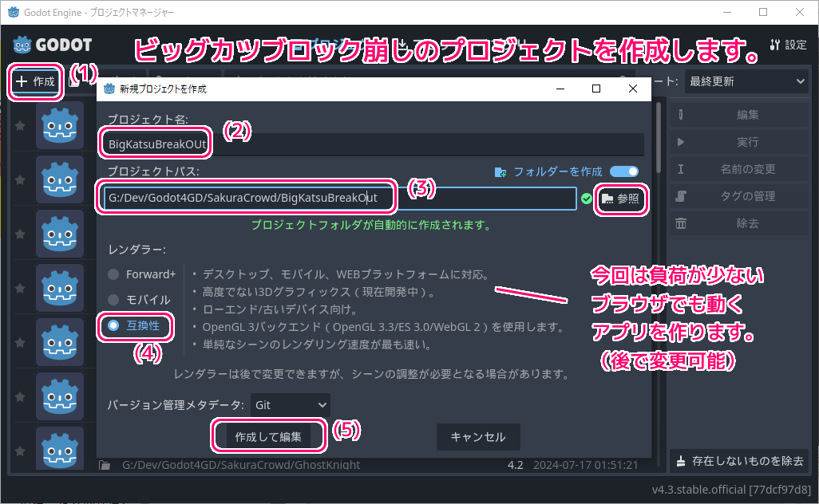Click the 作成して編集 button
This screenshot has height=504, width=819.
(268, 437)
